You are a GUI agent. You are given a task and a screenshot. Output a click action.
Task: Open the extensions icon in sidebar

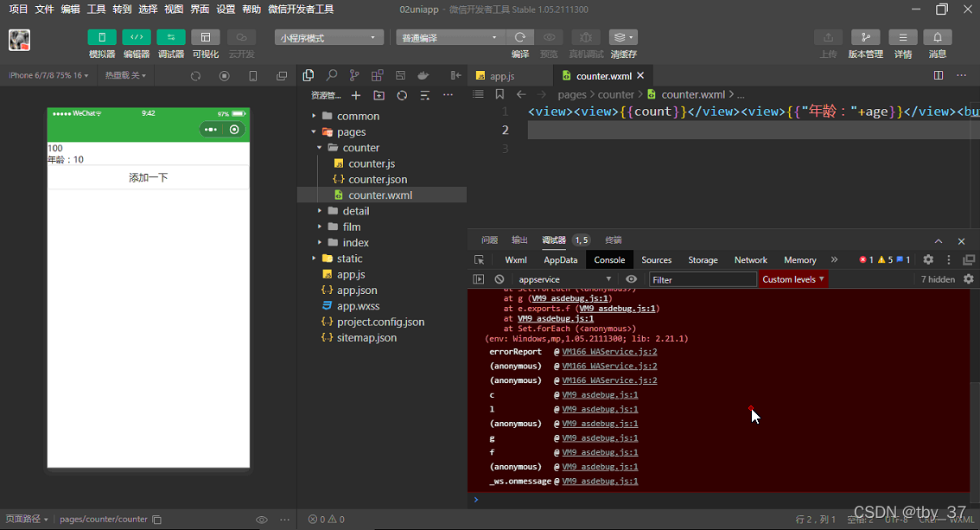point(377,75)
